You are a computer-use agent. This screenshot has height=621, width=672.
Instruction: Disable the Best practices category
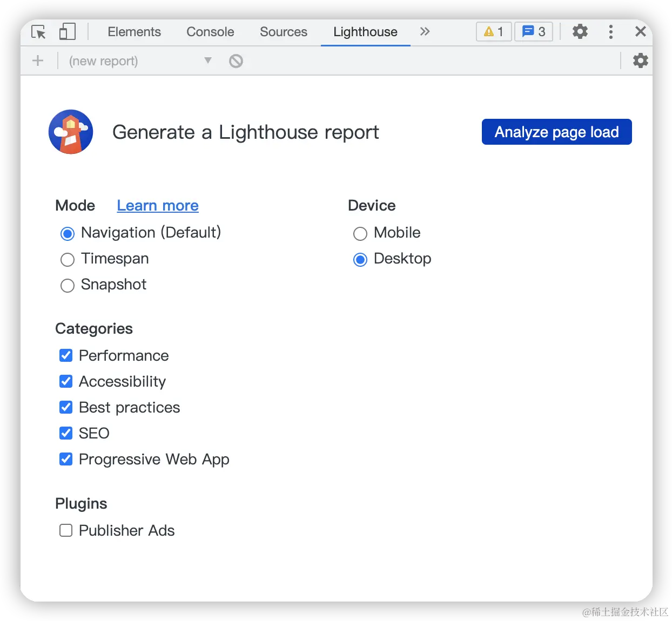66,407
